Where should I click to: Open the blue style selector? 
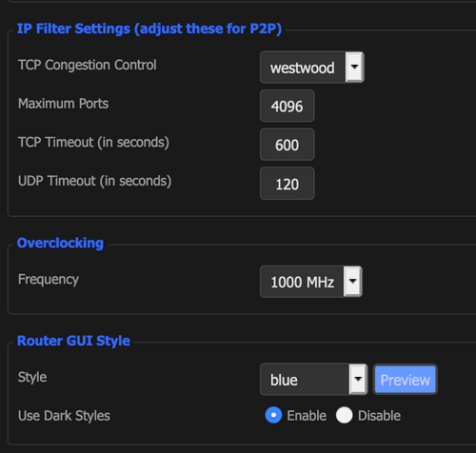click(313, 380)
